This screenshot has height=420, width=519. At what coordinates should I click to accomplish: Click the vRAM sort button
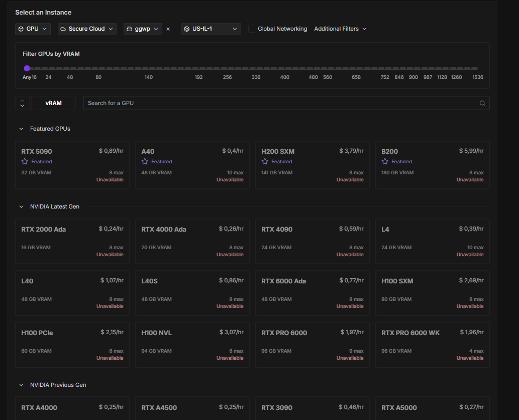53,103
